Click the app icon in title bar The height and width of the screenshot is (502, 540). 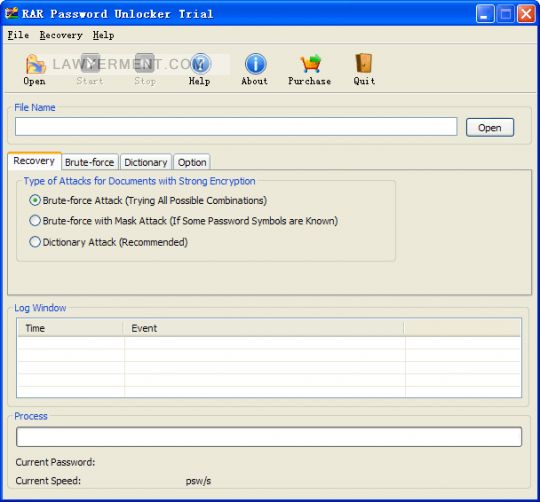pyautogui.click(x=11, y=13)
